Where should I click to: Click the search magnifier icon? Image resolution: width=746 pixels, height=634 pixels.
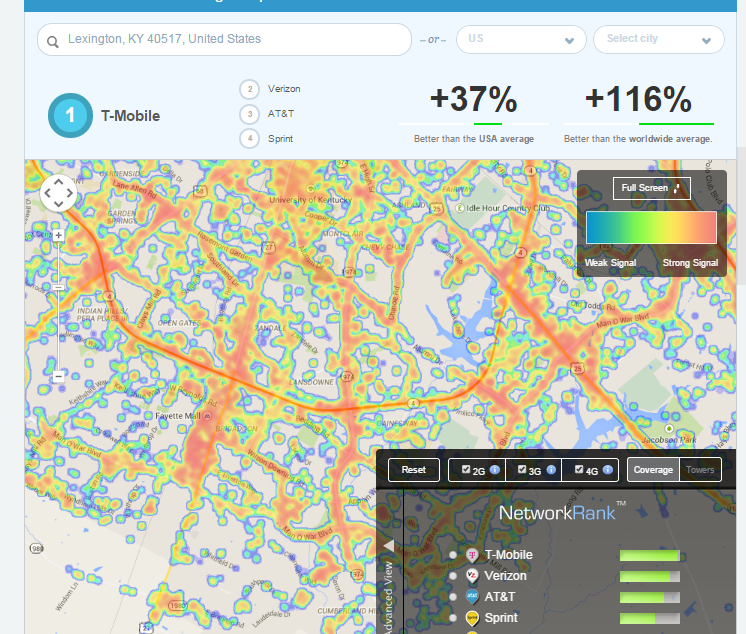[53, 42]
